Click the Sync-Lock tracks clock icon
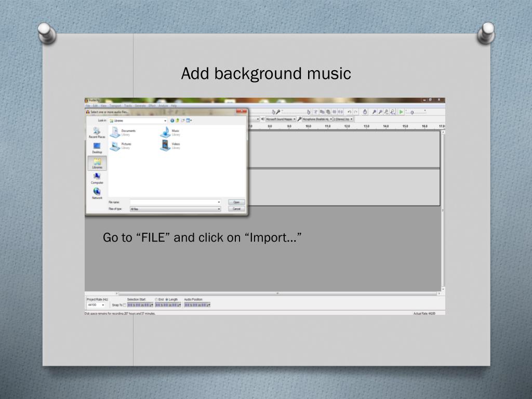The height and width of the screenshot is (399, 532). click(365, 112)
